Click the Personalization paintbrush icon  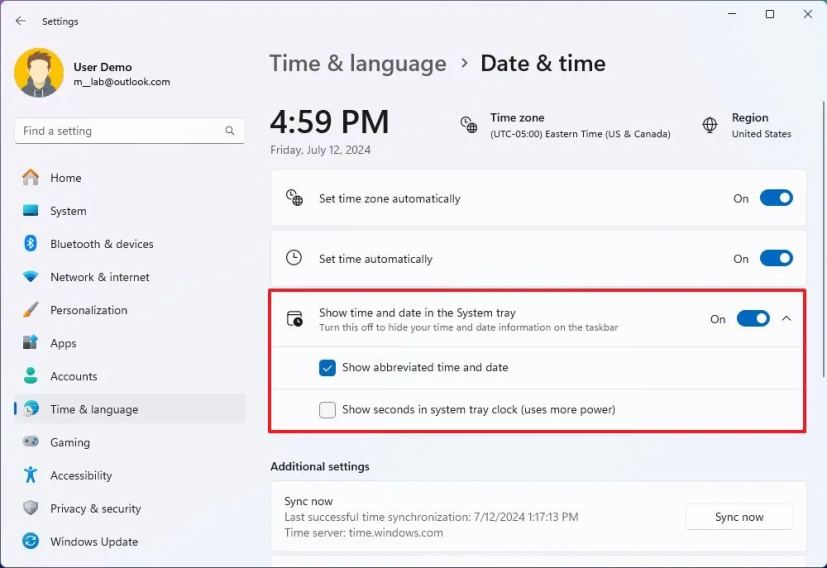[31, 310]
